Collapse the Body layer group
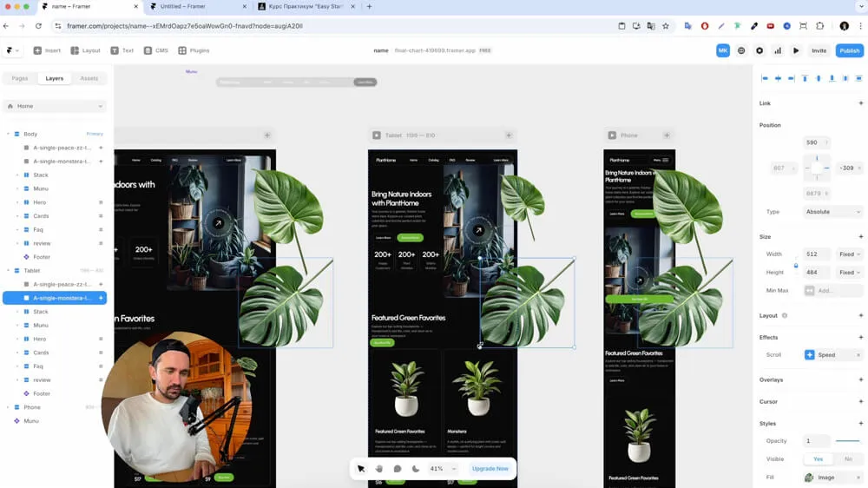Viewport: 868px width, 488px height. (9, 134)
